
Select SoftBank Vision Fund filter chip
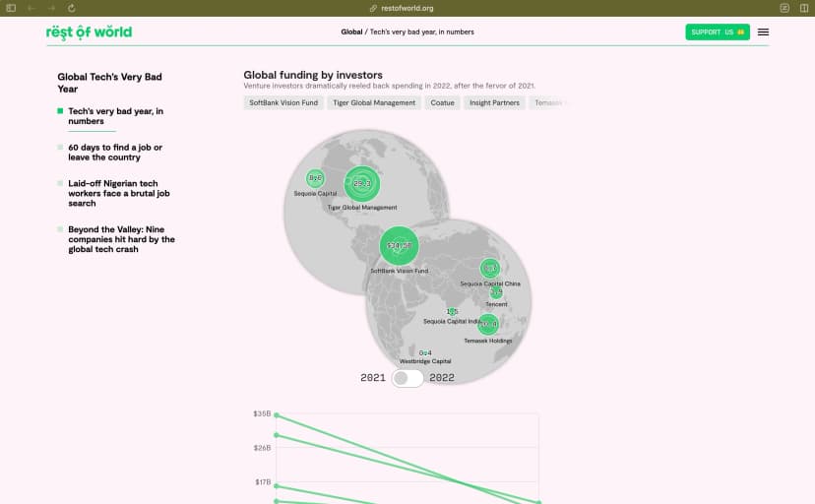tap(283, 103)
